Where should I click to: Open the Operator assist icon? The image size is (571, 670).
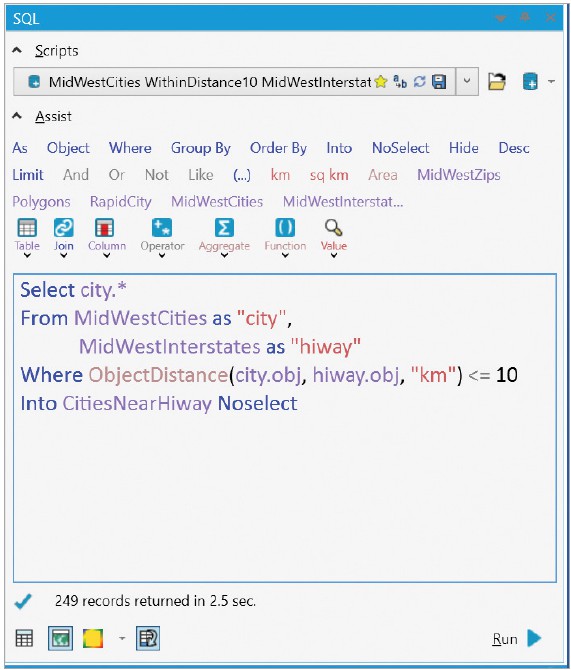coord(162,228)
